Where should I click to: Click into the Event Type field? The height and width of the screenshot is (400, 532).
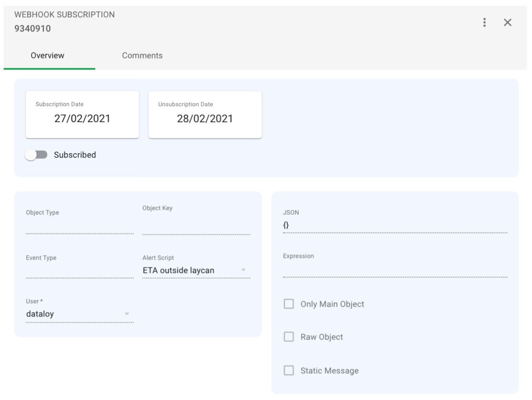click(x=79, y=271)
